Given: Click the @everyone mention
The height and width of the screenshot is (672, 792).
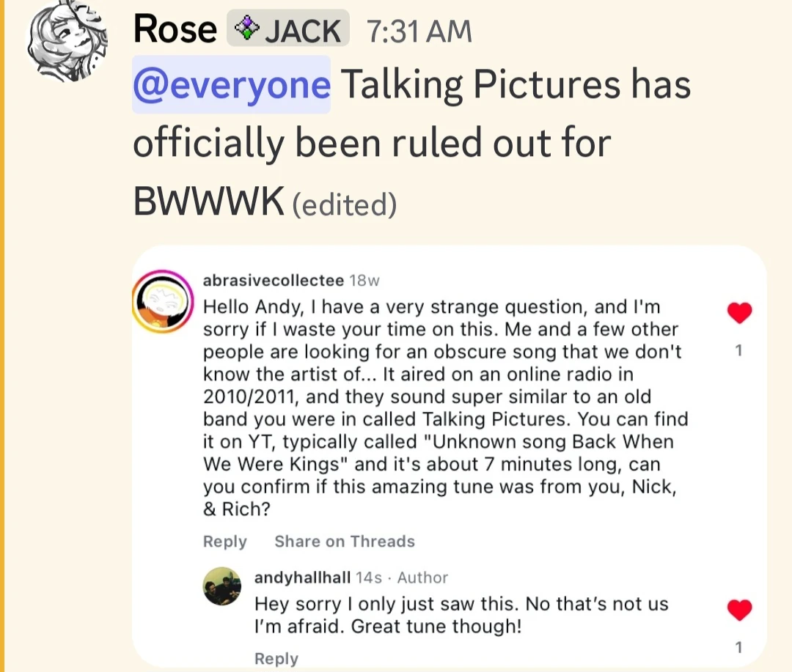Looking at the screenshot, I should [231, 85].
